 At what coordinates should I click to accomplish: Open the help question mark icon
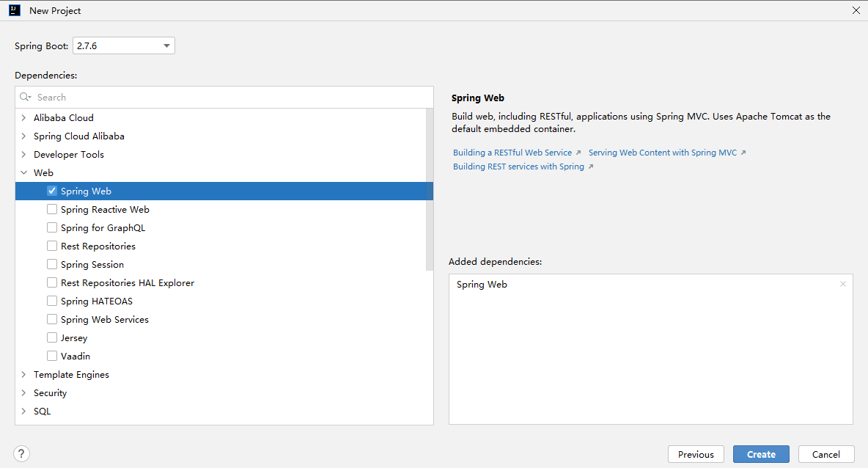point(21,454)
